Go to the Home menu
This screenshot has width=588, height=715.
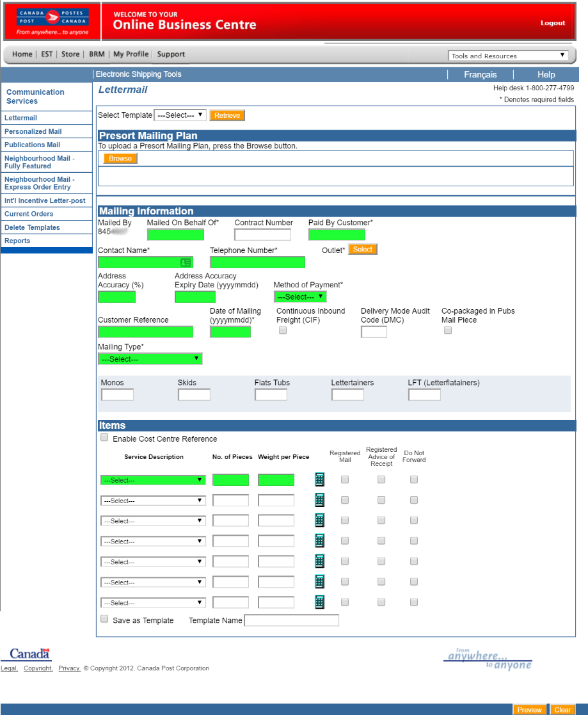pyautogui.click(x=22, y=54)
